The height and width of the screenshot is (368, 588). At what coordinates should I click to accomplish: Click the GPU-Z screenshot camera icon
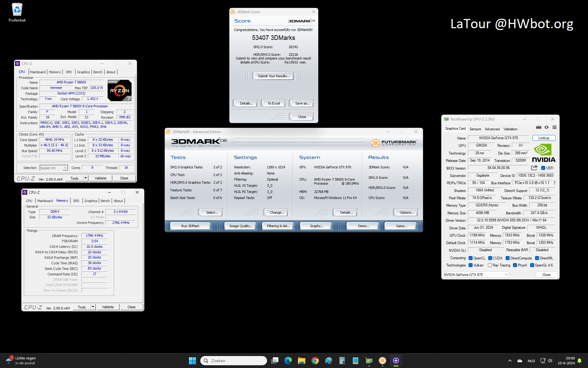click(539, 128)
